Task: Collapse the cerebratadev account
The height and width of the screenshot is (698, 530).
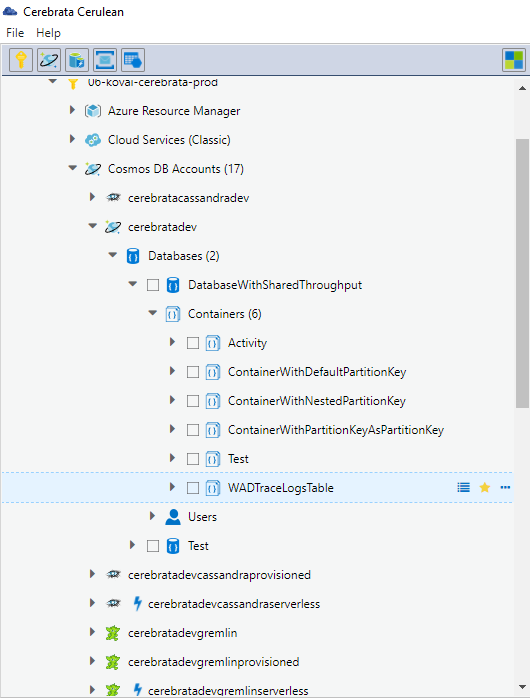Action: (x=93, y=226)
